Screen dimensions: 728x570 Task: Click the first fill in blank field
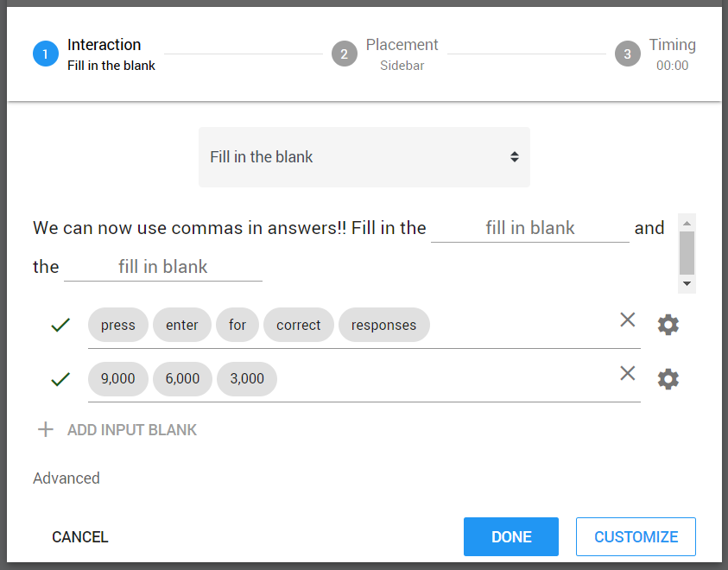(x=529, y=228)
